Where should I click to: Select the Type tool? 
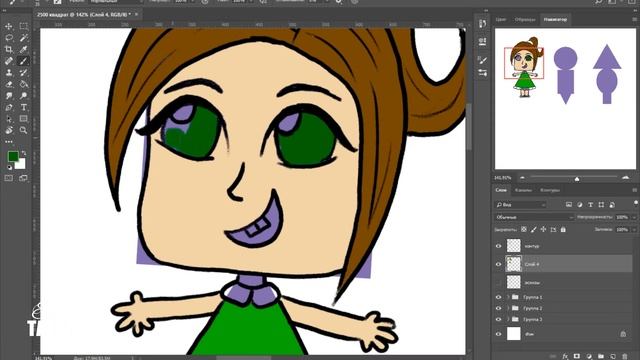point(24,107)
